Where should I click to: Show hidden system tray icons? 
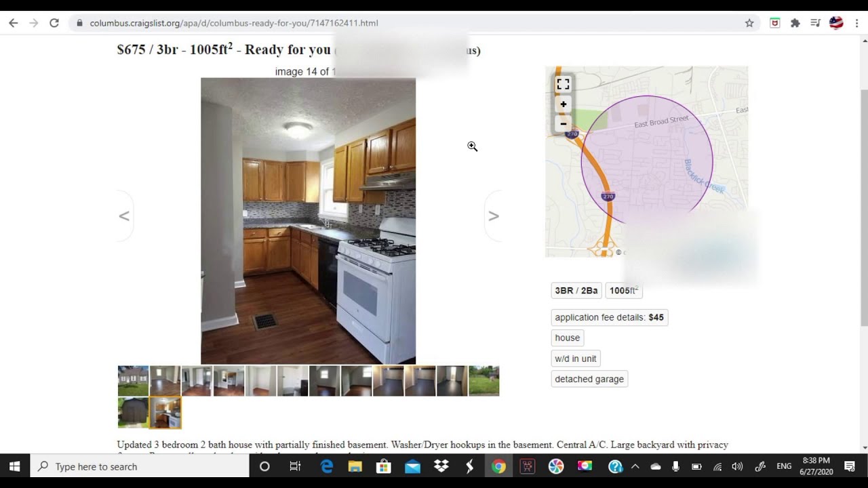tap(635, 466)
